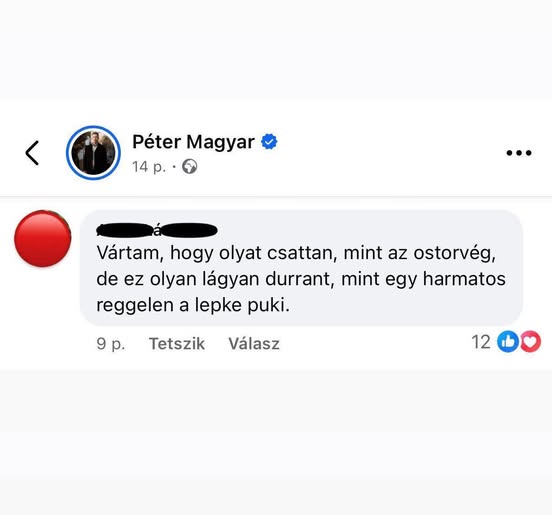Image resolution: width=552 pixels, height=515 pixels.
Task: Like the comment with Tetszik
Action: click(x=177, y=344)
